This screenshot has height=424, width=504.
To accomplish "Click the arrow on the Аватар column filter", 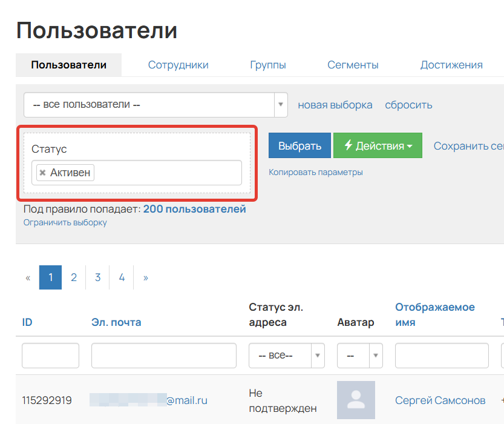I will tap(374, 356).
